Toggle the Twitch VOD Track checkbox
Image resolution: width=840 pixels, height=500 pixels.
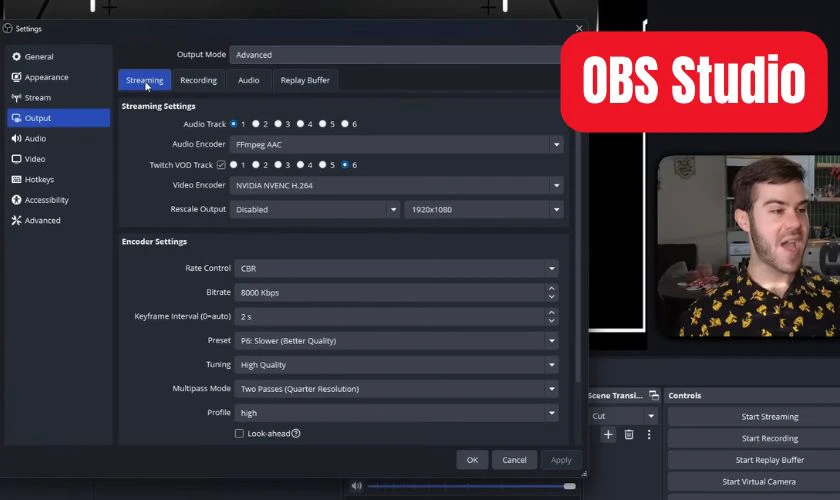pyautogui.click(x=221, y=165)
